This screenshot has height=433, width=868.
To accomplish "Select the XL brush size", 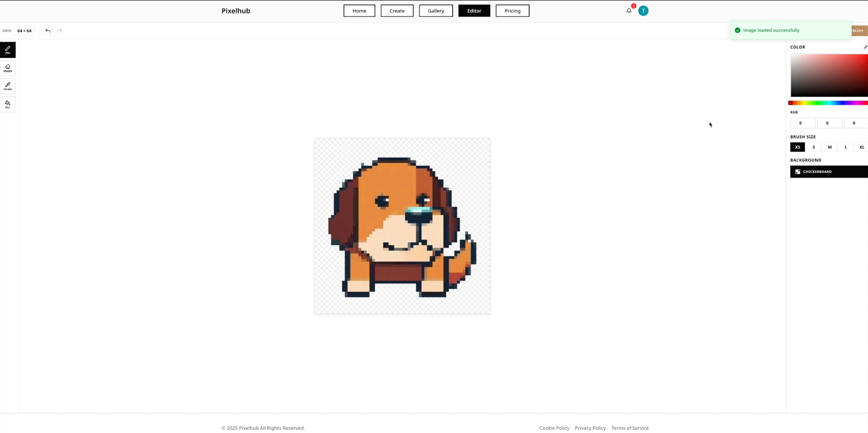I will tap(862, 147).
